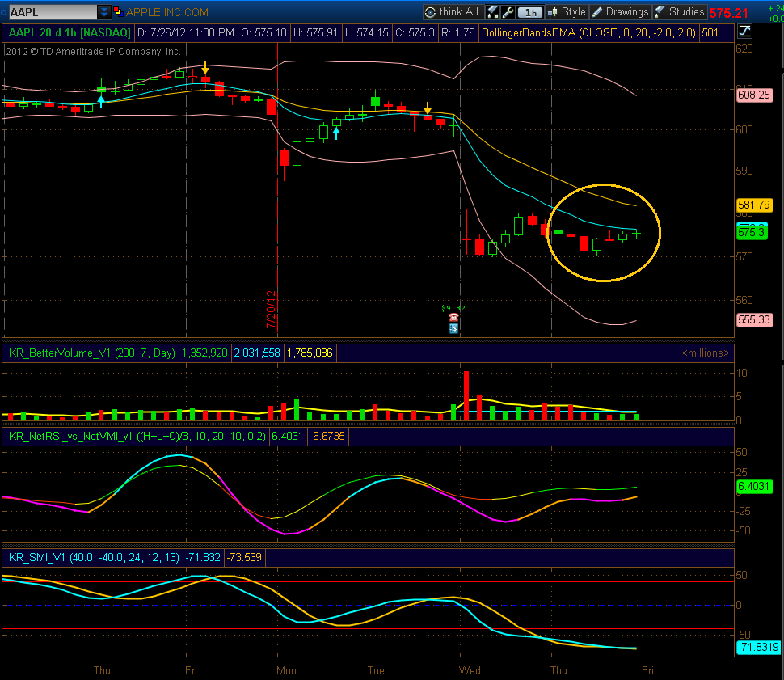Click the 575.3 green last price label
Image resolution: width=784 pixels, height=680 pixels.
(752, 232)
